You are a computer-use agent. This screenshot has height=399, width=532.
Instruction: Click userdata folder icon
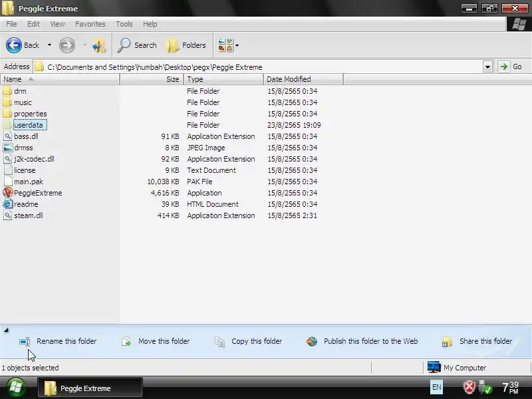click(7, 124)
